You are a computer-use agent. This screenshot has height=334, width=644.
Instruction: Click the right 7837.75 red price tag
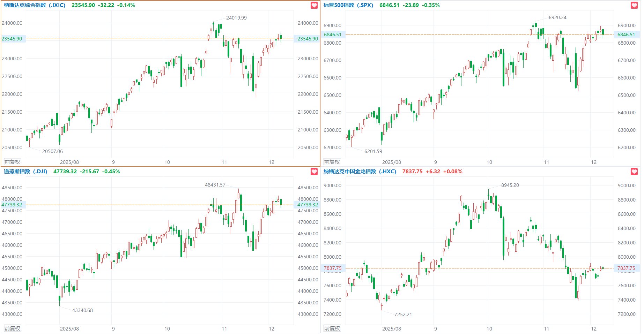(x=626, y=268)
